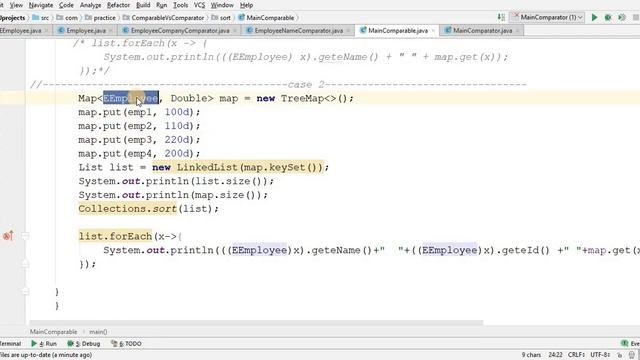Open the Terminal tool window button
The height and width of the screenshot is (360, 640).
click(10, 344)
